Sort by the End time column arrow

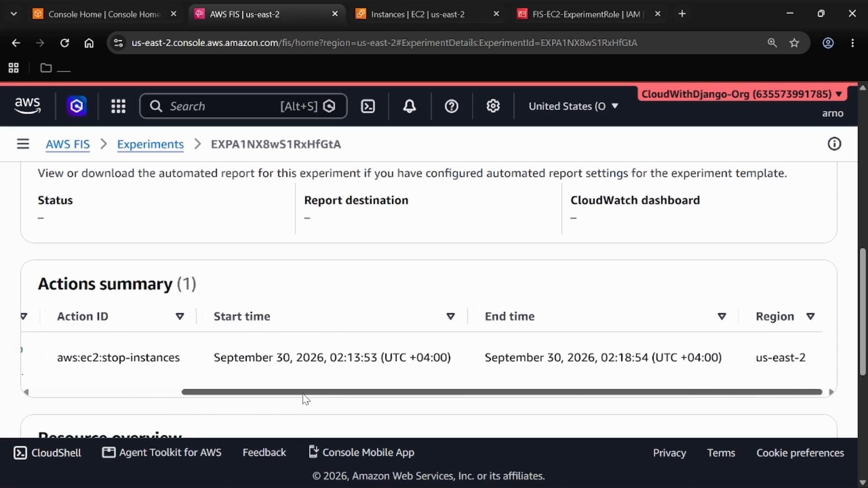pos(722,316)
